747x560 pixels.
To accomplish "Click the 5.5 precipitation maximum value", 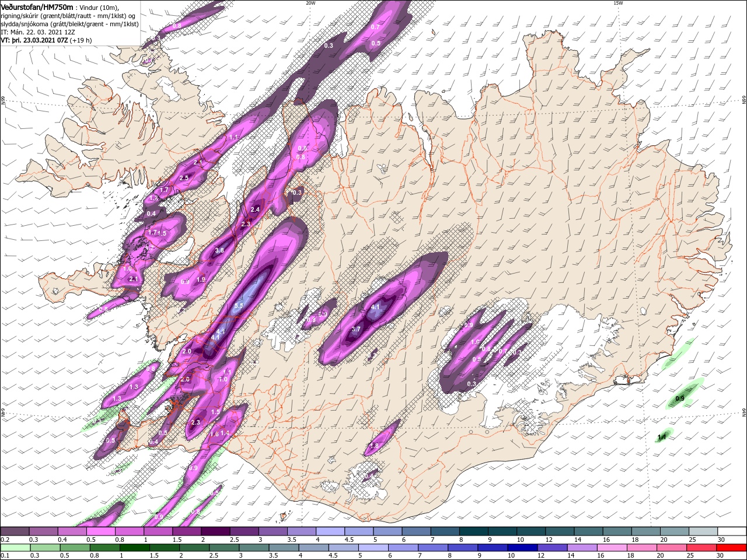I will coord(238,306).
